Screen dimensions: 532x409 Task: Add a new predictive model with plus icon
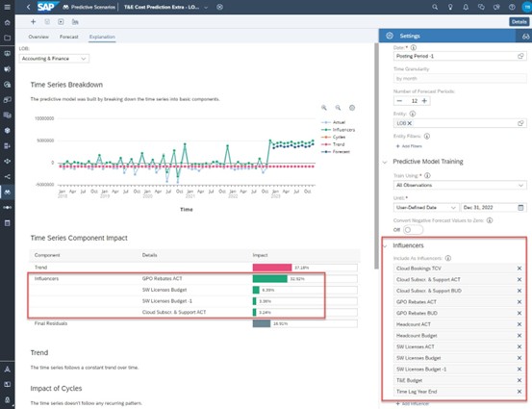coord(33,22)
